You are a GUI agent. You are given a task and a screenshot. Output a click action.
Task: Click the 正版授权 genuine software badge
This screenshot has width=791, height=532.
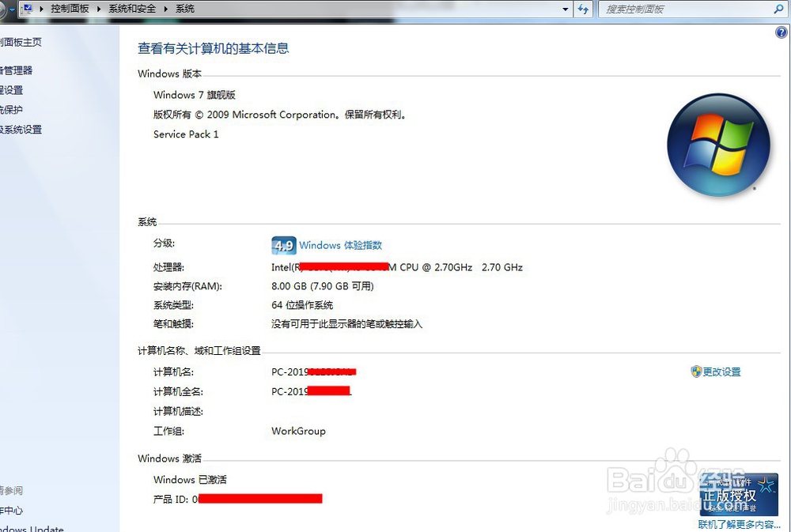coord(739,494)
